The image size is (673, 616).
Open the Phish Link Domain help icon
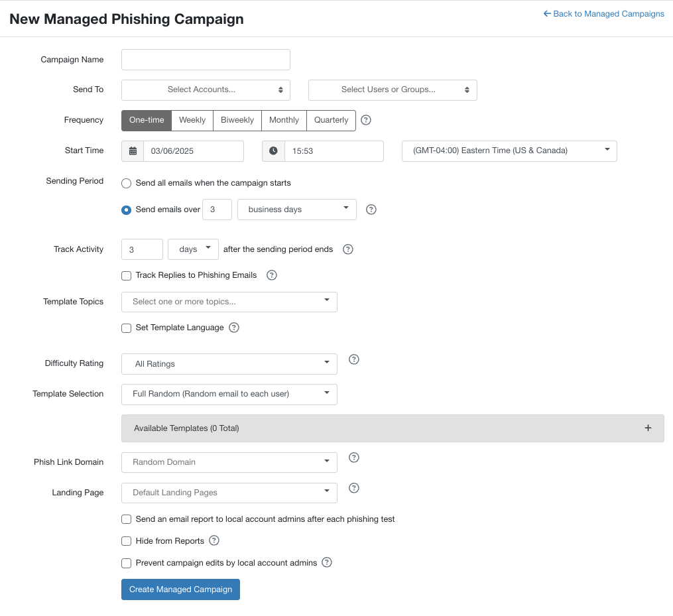click(353, 458)
